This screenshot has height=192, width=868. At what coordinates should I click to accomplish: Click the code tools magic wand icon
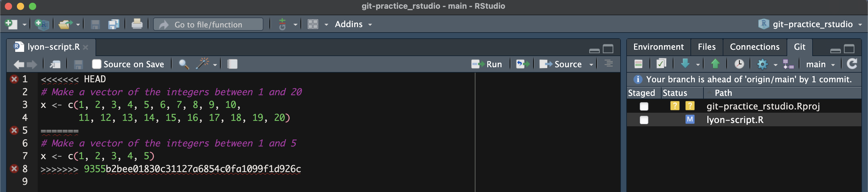tap(203, 64)
